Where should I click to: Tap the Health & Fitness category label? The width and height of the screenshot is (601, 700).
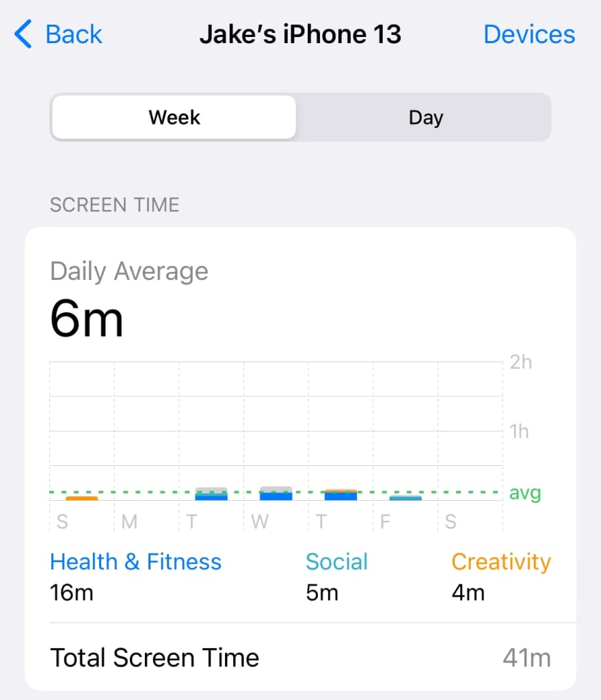pyautogui.click(x=135, y=562)
